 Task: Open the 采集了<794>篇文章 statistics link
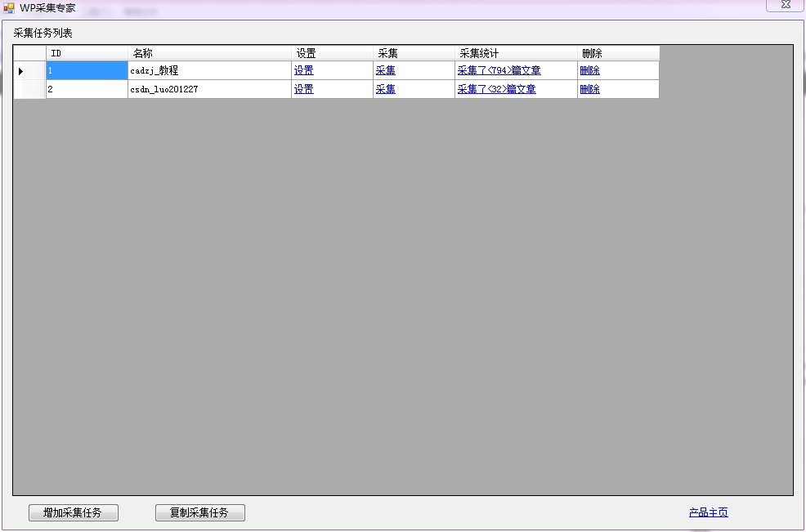coord(499,71)
